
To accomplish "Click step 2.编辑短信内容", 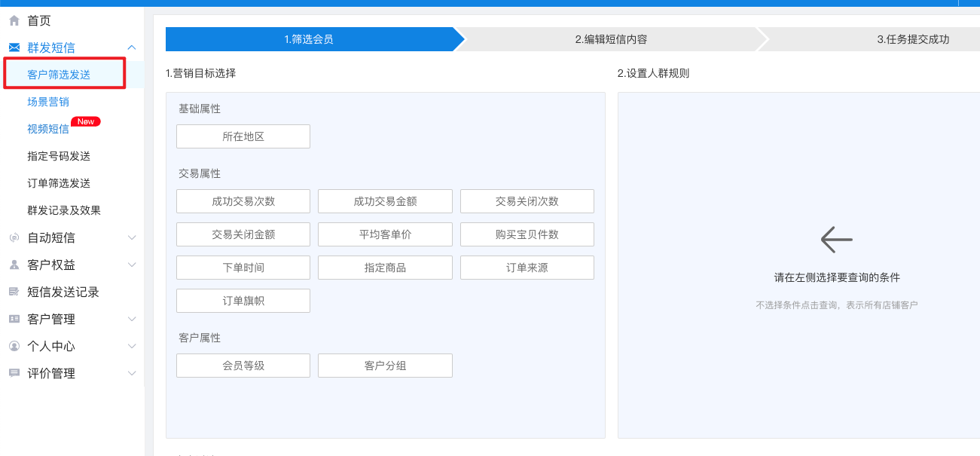I will (x=611, y=39).
